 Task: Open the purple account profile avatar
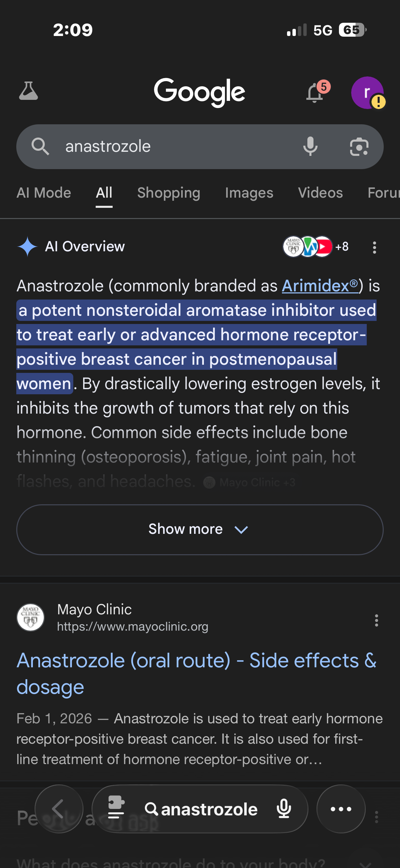(367, 93)
